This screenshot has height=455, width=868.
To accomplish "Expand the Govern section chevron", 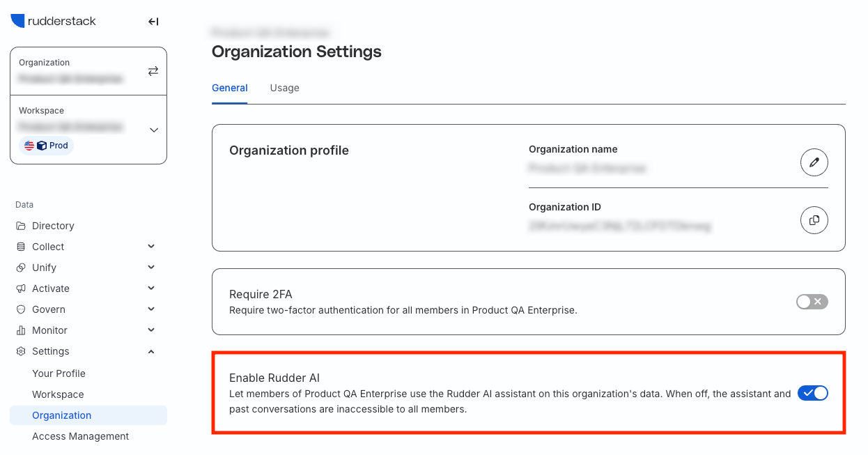I will click(x=151, y=309).
